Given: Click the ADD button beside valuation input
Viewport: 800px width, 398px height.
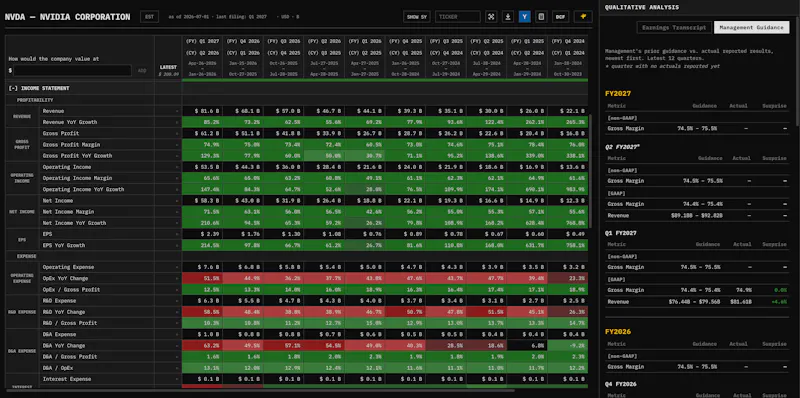Looking at the screenshot, I should (x=142, y=70).
